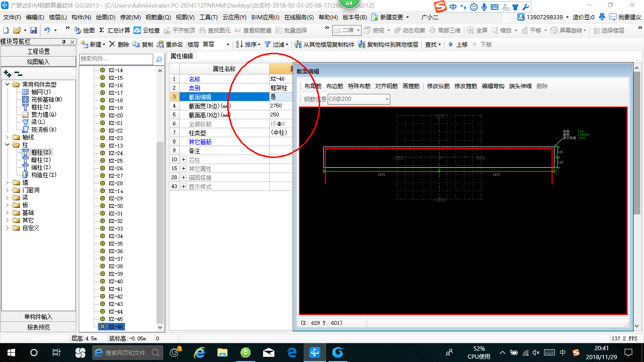
Task: Click 端头伸缩 in section editor
Action: tap(520, 86)
